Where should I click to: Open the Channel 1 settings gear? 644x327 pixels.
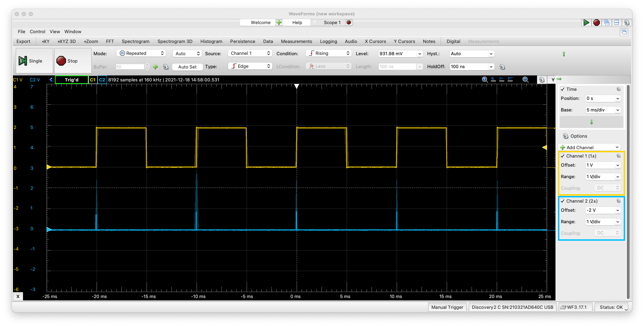[x=618, y=156]
